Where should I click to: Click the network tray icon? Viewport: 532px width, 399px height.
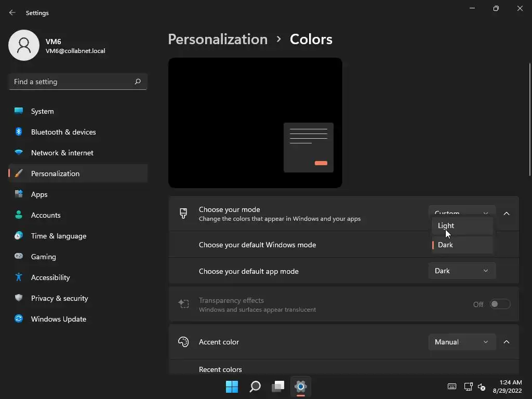click(x=469, y=387)
